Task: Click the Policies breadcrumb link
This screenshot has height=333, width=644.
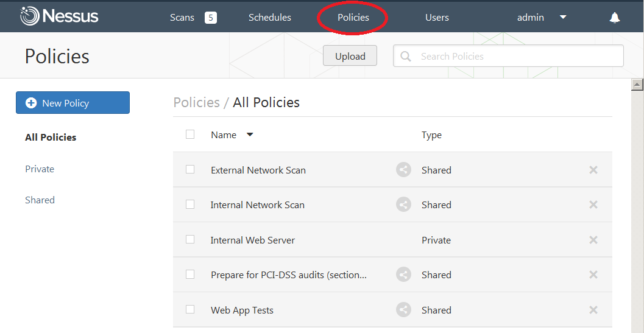Action: [196, 102]
